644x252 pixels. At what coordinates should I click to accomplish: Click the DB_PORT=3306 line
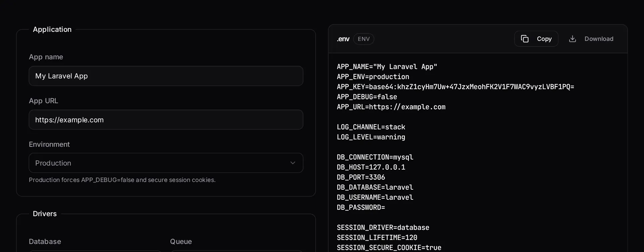361,177
